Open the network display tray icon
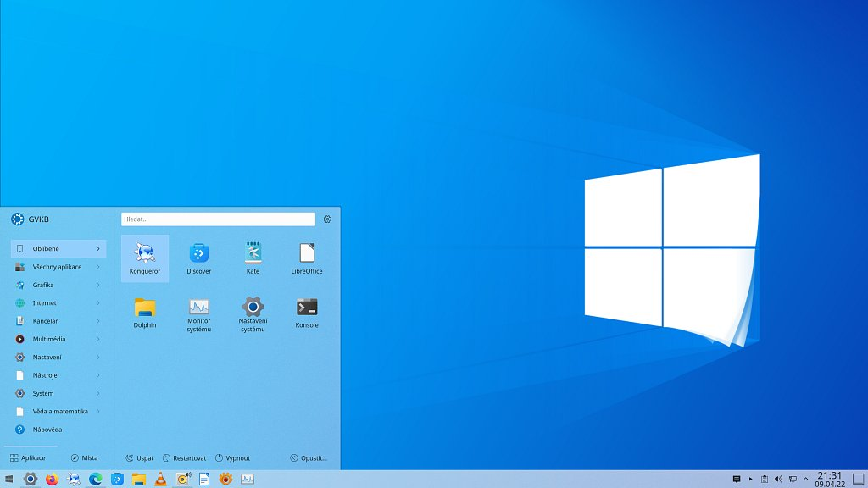Viewport: 868px width, 488px height. point(793,480)
